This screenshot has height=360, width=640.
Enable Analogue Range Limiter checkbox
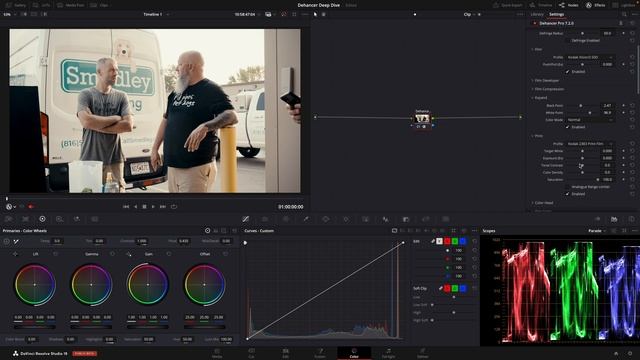pos(567,187)
